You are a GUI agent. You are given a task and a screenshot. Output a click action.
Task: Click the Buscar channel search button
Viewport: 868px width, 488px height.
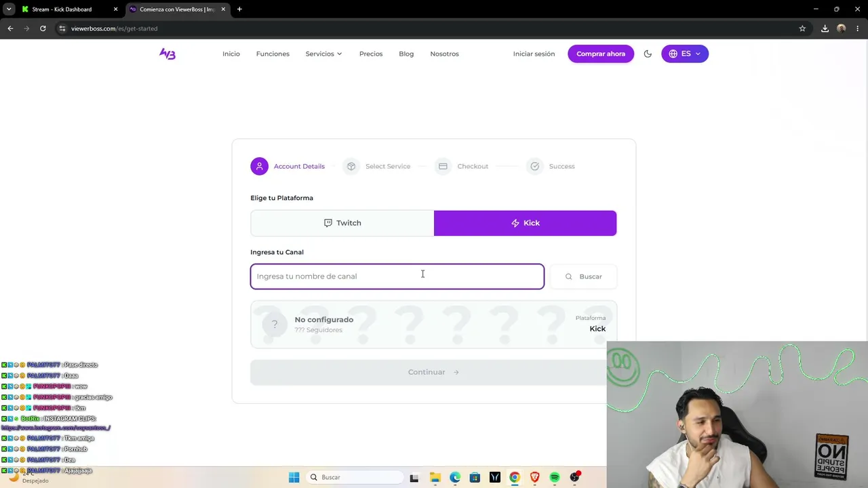[583, 277]
